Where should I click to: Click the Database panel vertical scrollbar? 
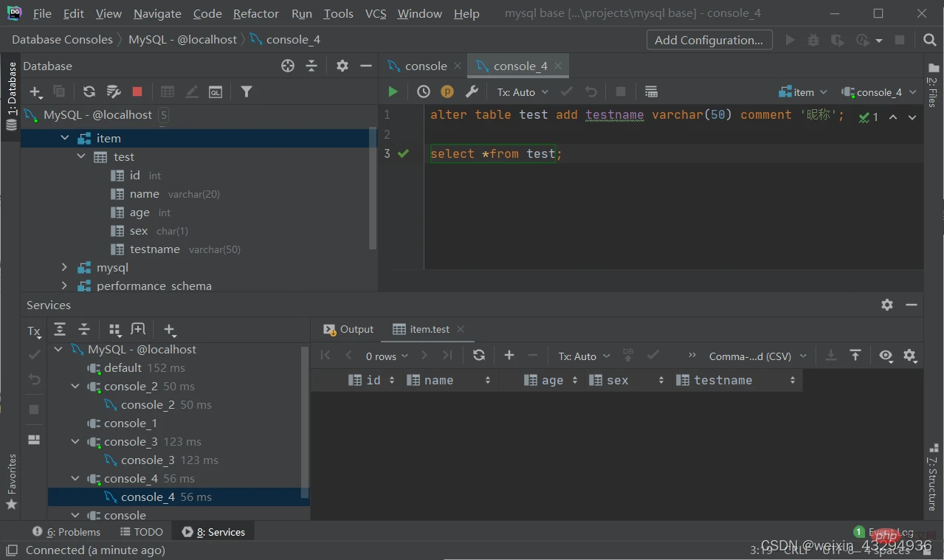[373, 188]
